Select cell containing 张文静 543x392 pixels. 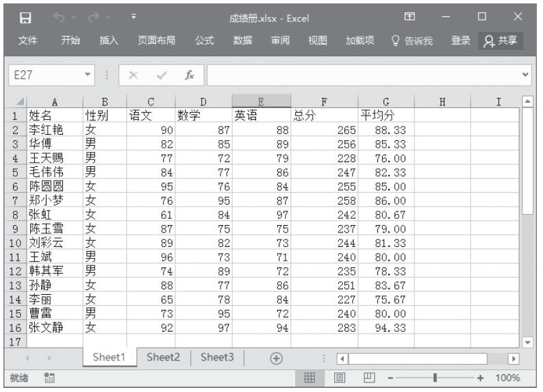coord(53,328)
